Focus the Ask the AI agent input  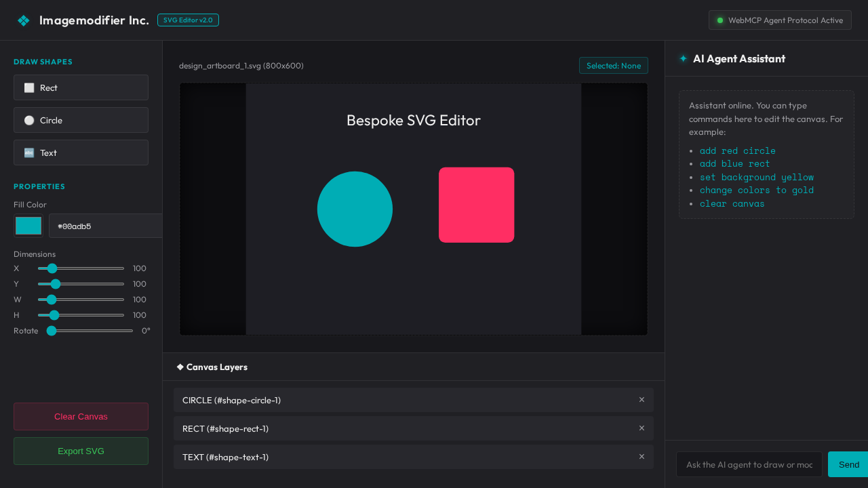(x=749, y=464)
